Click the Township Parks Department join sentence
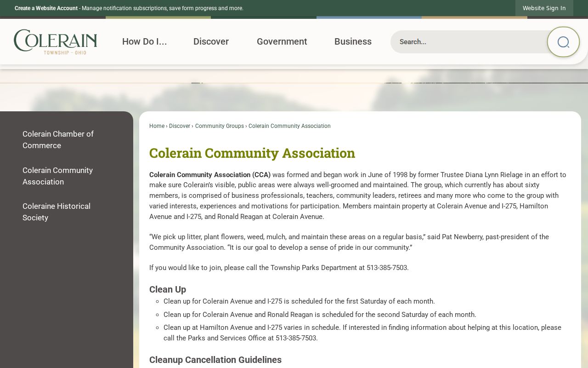This screenshot has width=588, height=368. [279, 268]
